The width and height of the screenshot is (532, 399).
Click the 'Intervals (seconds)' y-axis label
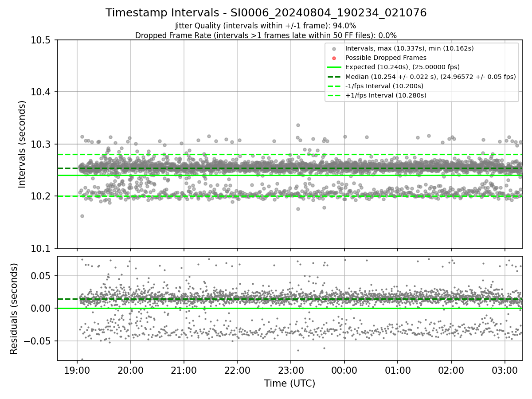click(22, 144)
